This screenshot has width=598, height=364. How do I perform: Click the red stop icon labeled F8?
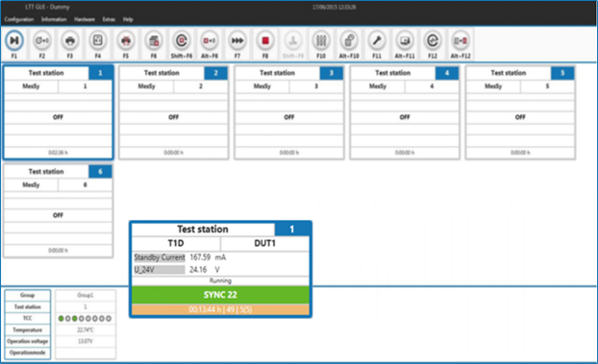point(265,40)
